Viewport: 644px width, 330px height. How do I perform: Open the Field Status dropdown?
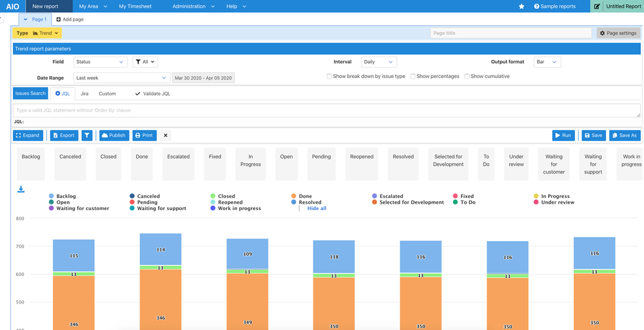[x=100, y=62]
